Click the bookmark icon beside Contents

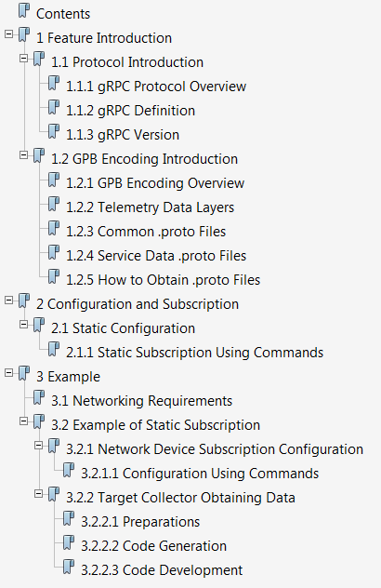23,10
